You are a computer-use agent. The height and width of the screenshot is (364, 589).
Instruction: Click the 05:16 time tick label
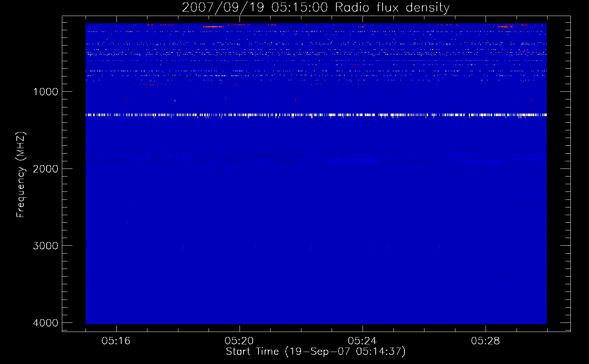(x=116, y=341)
